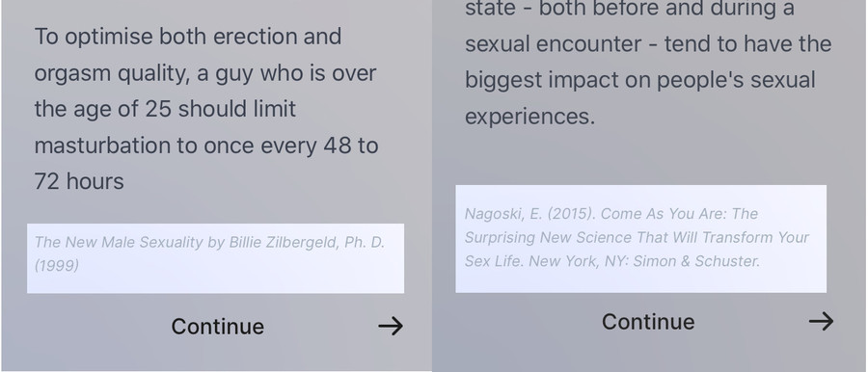Click Continue under the Nagoski citation

click(648, 322)
